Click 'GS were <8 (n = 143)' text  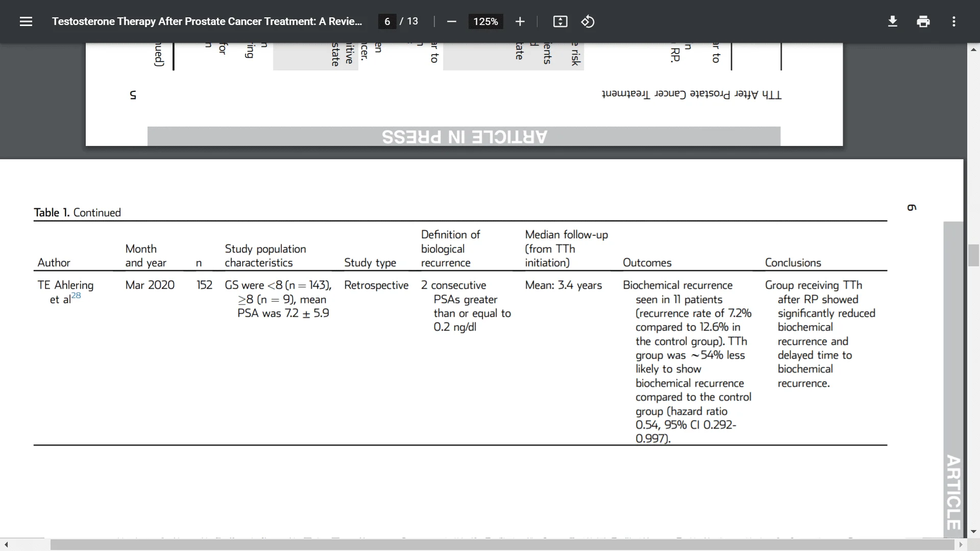pyautogui.click(x=278, y=285)
